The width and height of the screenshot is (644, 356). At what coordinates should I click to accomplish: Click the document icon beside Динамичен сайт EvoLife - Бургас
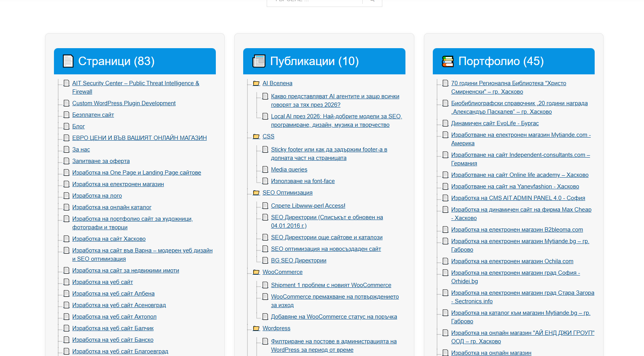[x=446, y=123]
